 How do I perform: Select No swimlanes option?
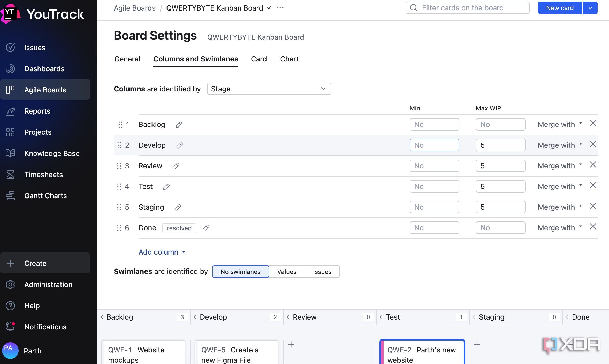pos(240,272)
